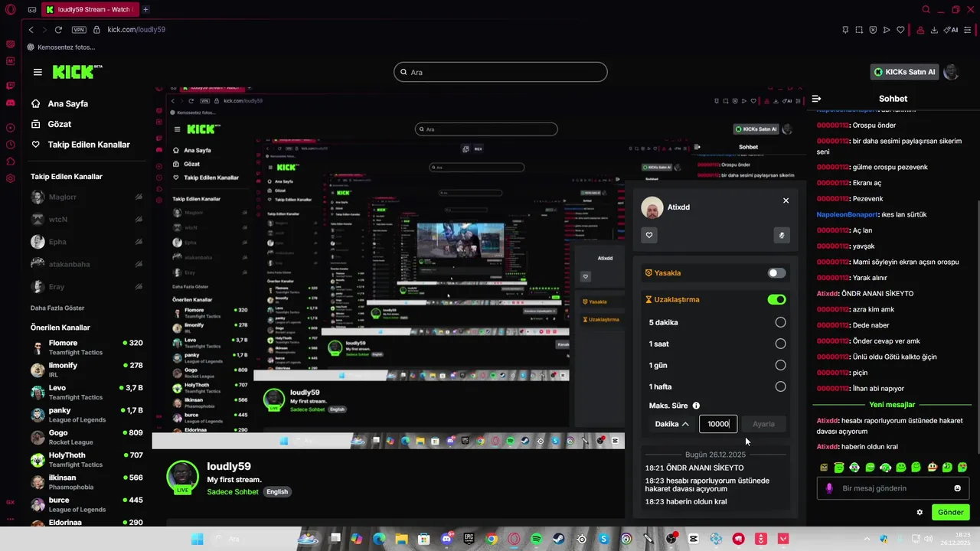Open Spotify from the taskbar
This screenshot has height=551, width=980.
536,539
